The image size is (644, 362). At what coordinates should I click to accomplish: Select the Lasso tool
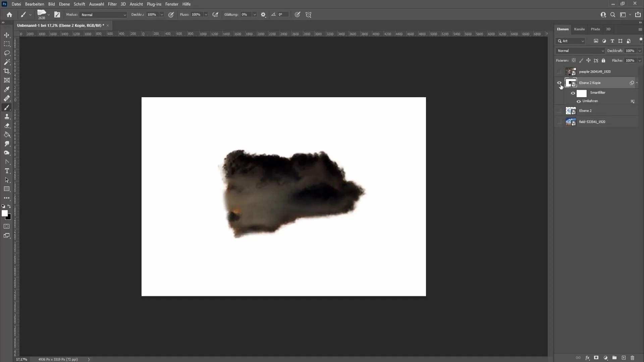7,53
